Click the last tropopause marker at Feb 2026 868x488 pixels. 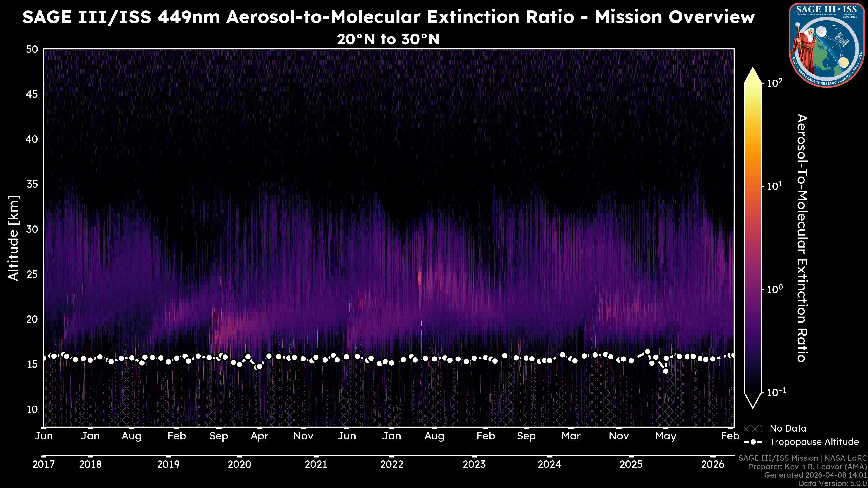tap(733, 355)
